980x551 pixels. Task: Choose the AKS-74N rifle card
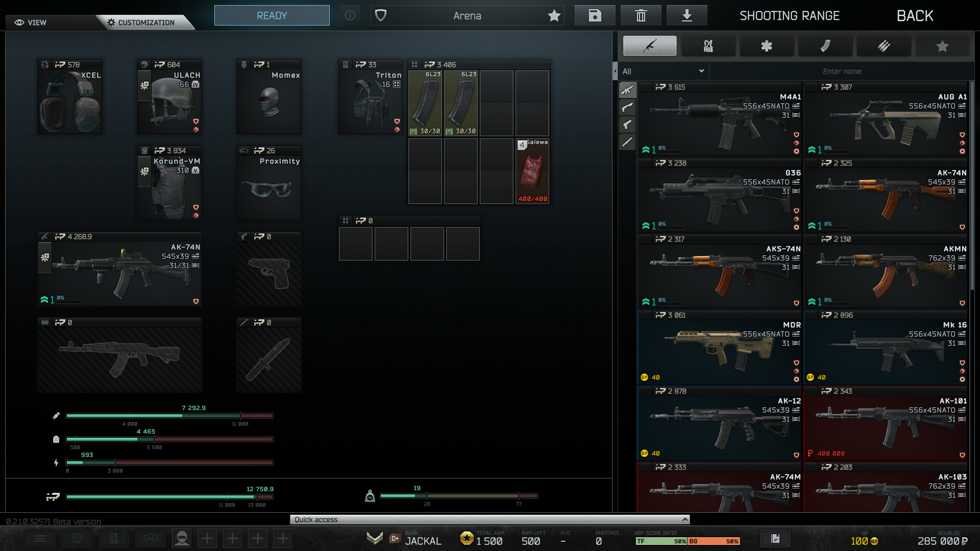[720, 271]
